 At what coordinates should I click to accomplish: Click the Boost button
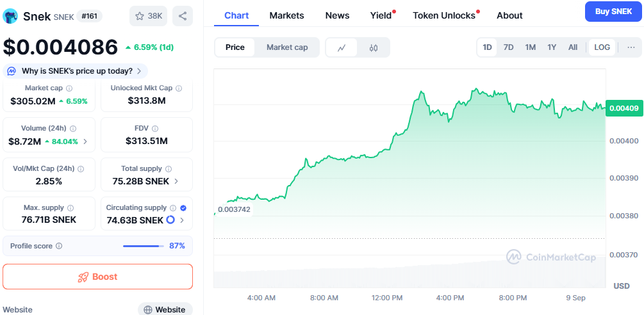tap(98, 277)
